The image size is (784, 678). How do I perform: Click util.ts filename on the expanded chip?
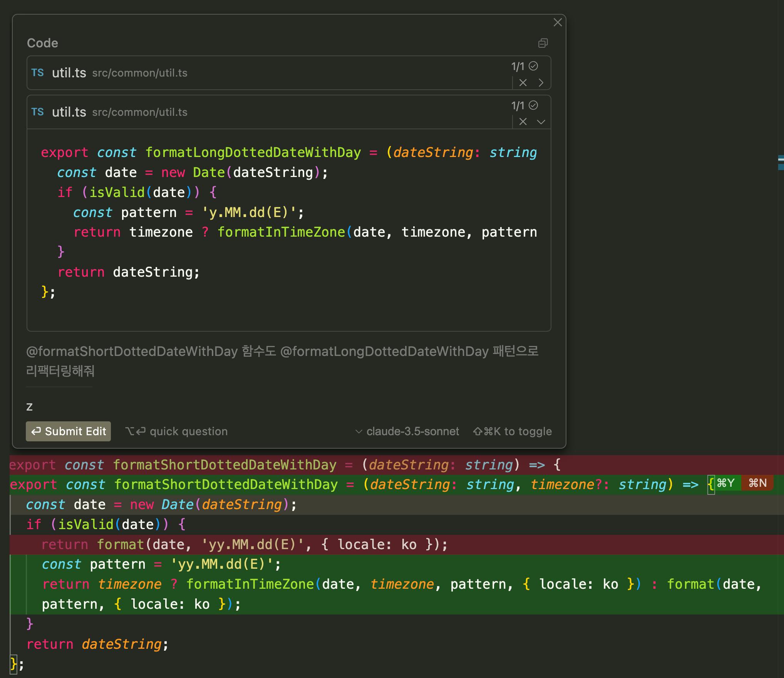(69, 112)
